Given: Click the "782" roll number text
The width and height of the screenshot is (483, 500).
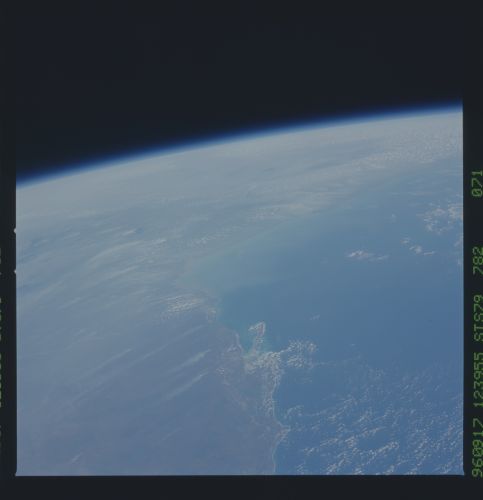Looking at the screenshot, I should (477, 260).
